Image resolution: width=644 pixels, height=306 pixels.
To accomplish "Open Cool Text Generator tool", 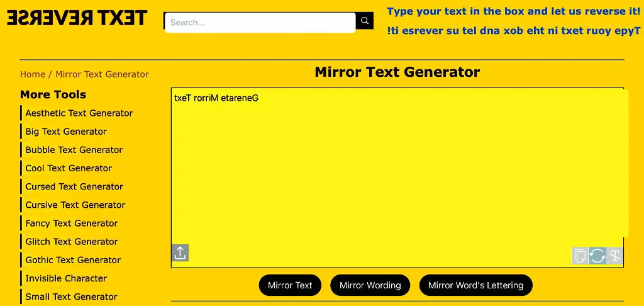I will click(x=69, y=168).
